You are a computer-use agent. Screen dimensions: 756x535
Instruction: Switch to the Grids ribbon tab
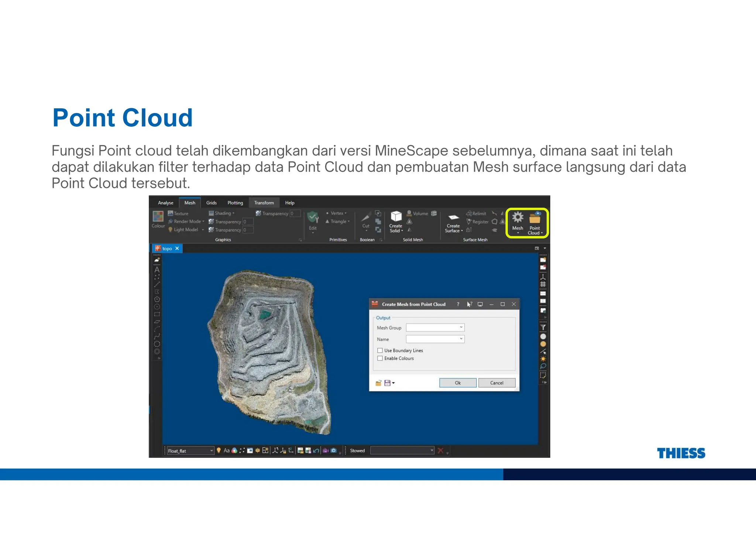point(211,203)
